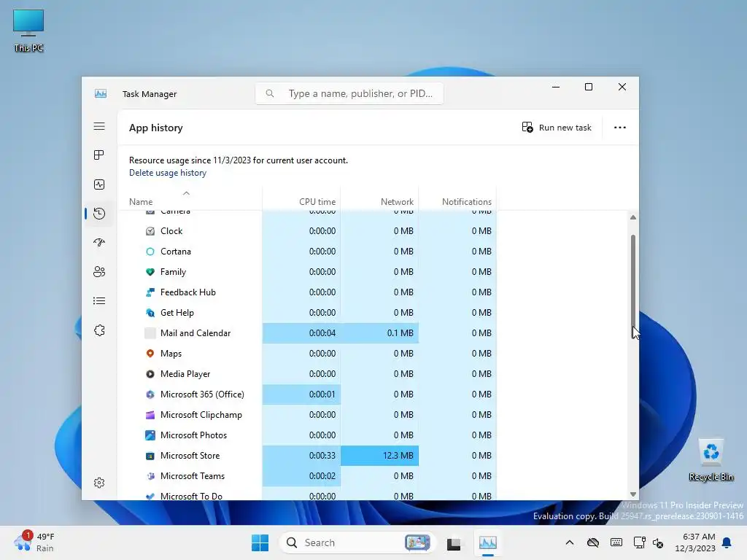Open the Windows Start button on taskbar

260,542
